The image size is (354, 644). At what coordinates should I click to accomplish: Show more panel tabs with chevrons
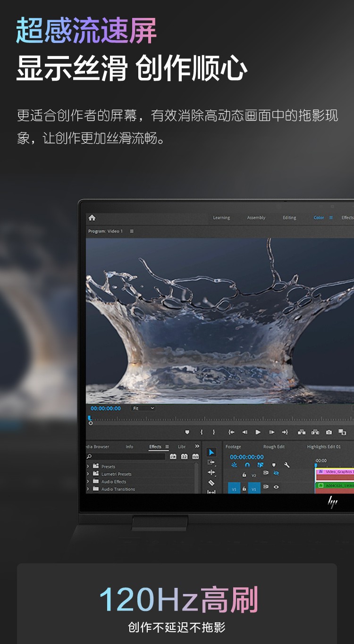197,446
